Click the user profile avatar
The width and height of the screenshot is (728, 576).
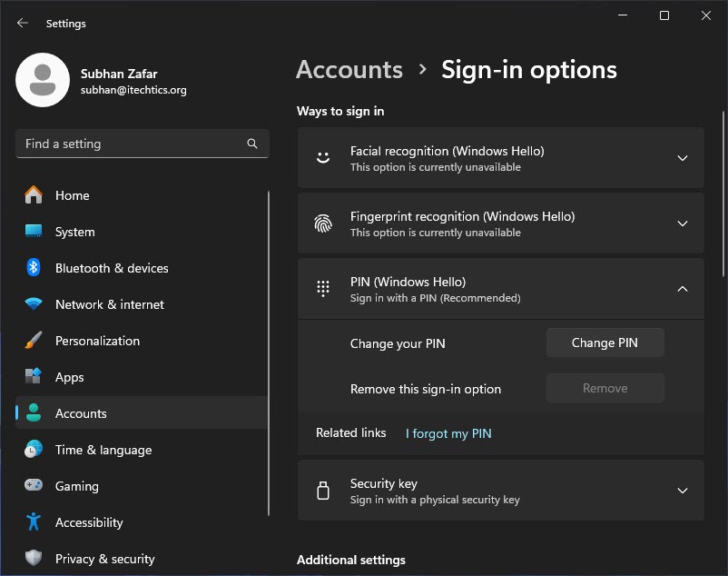coord(43,80)
